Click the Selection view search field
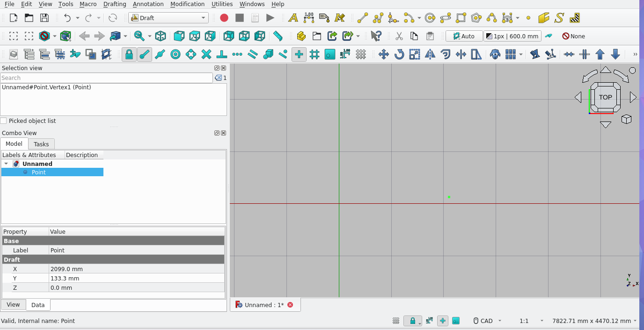This screenshot has height=330, width=644. [106, 78]
